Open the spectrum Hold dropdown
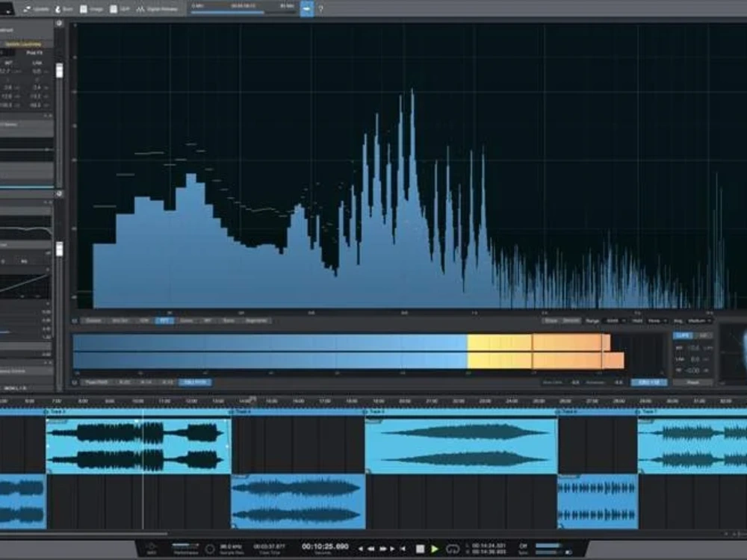The image size is (747, 560). pos(657,321)
